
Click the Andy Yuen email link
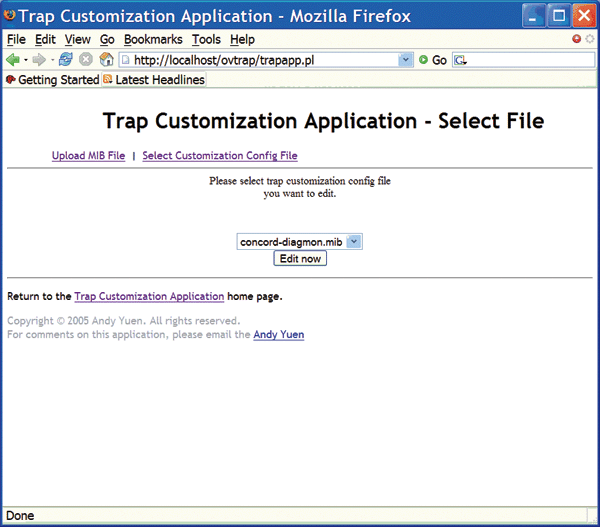tap(278, 335)
